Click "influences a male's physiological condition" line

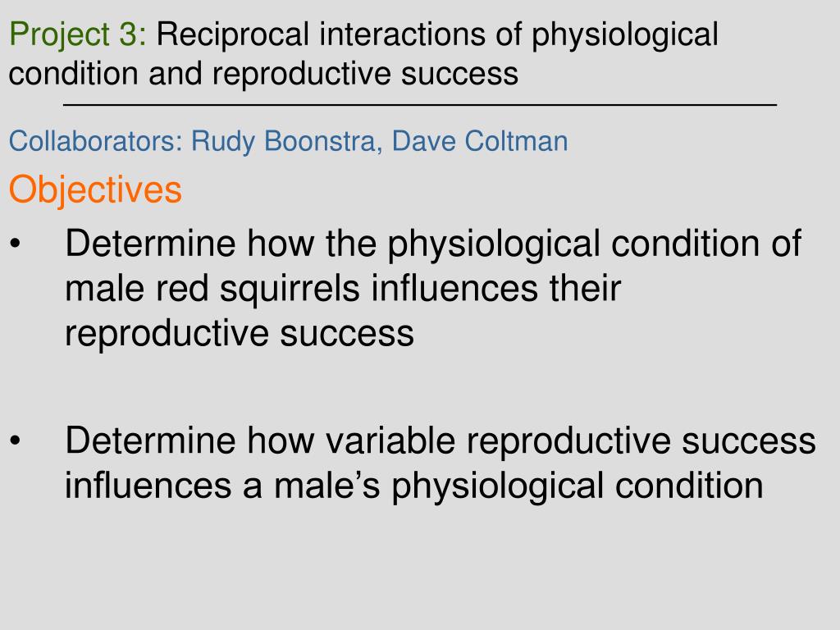click(x=414, y=487)
